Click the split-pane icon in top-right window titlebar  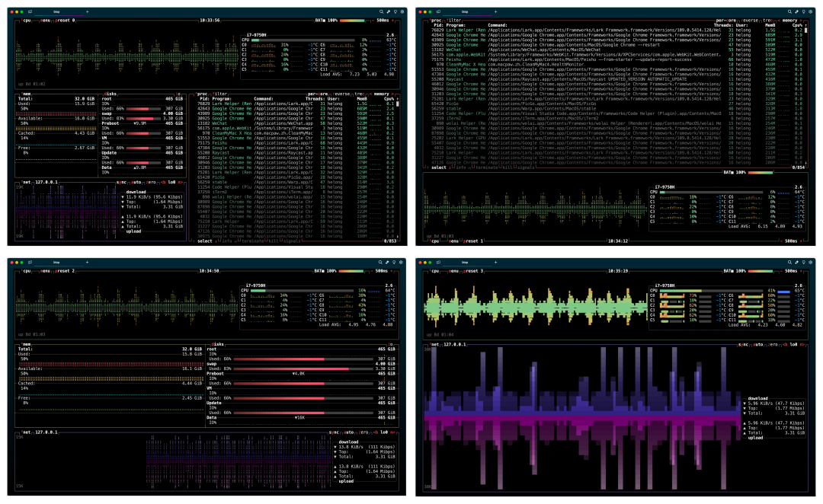tap(437, 12)
